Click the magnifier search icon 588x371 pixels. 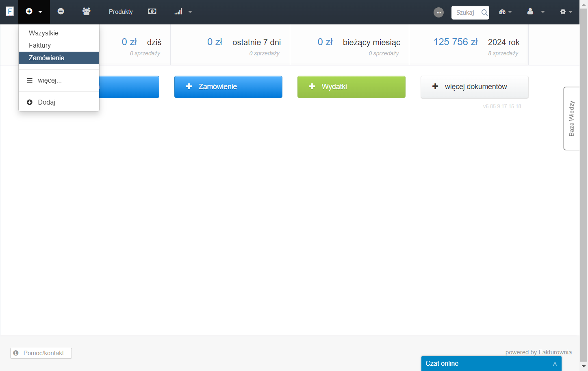(x=484, y=13)
